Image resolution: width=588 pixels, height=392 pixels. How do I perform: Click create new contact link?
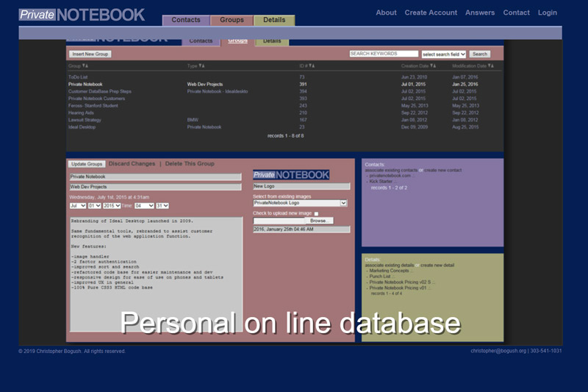[x=443, y=171]
